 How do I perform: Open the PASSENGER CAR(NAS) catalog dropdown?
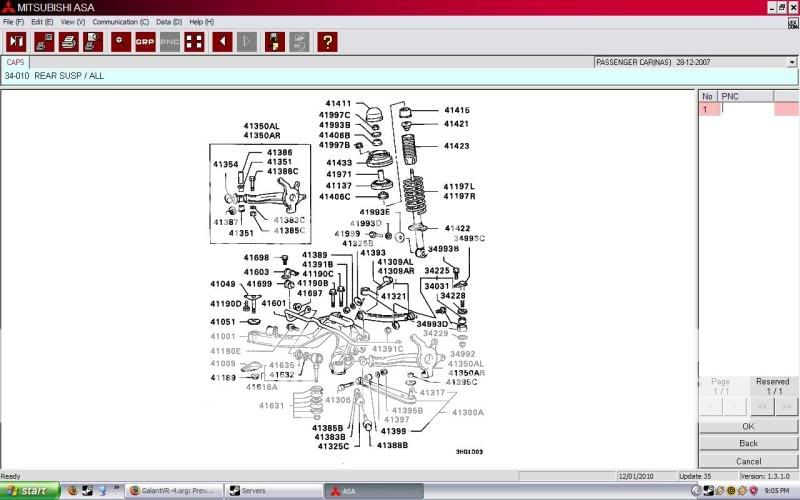(791, 62)
